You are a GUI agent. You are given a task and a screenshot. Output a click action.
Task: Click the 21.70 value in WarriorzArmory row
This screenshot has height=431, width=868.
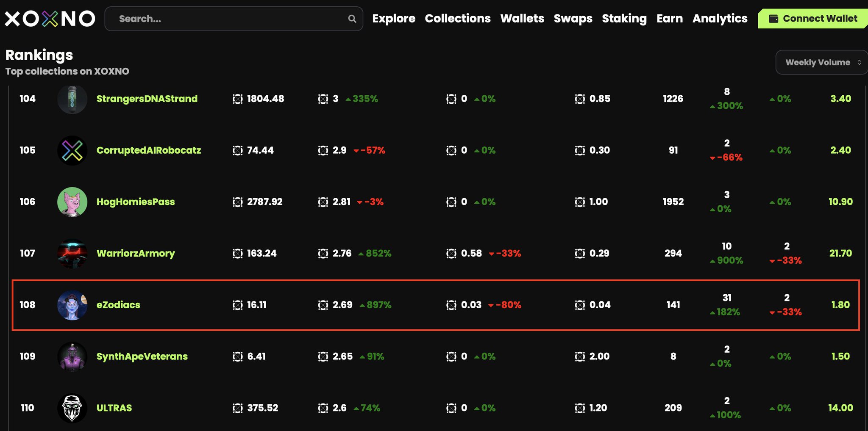[840, 254]
